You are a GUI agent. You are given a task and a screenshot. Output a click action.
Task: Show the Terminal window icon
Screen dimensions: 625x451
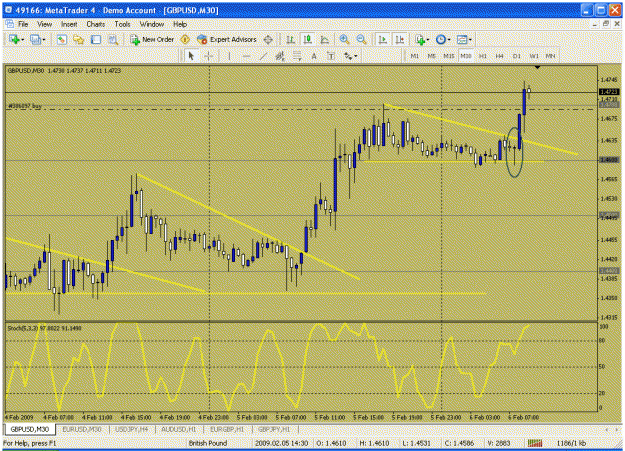pyautogui.click(x=96, y=39)
